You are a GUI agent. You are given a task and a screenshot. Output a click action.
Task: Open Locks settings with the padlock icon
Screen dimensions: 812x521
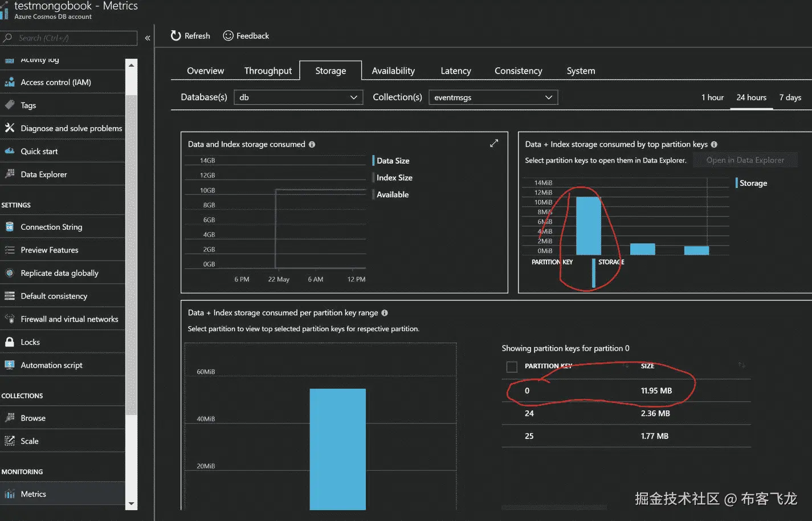[x=9, y=342]
